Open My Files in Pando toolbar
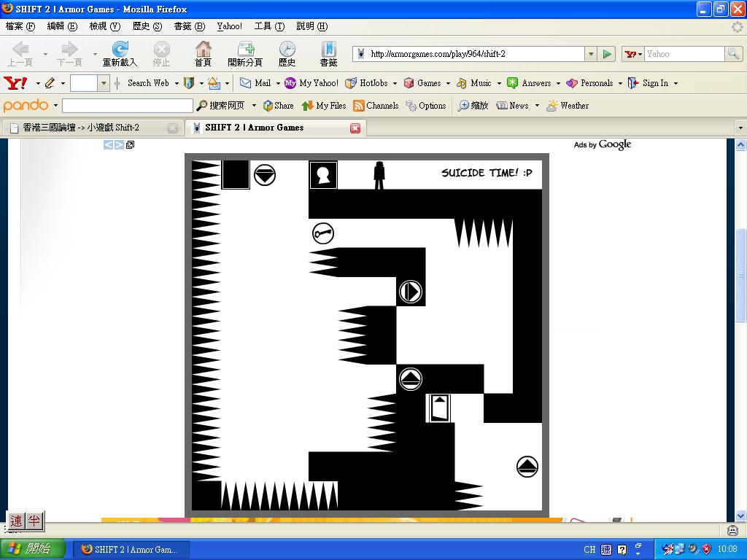This screenshot has width=747, height=560. point(324,105)
